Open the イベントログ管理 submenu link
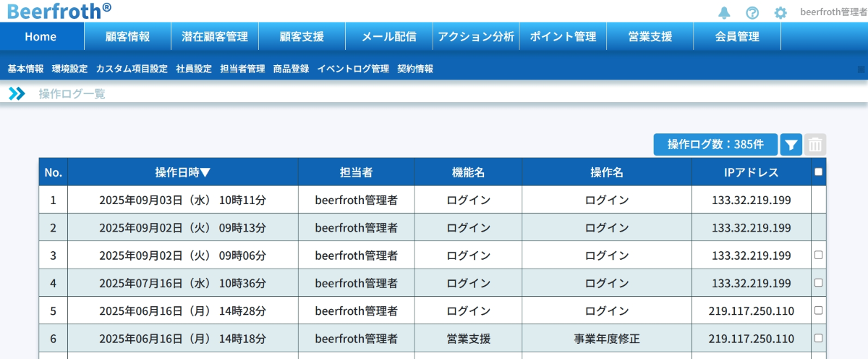This screenshot has width=868, height=359. 353,69
